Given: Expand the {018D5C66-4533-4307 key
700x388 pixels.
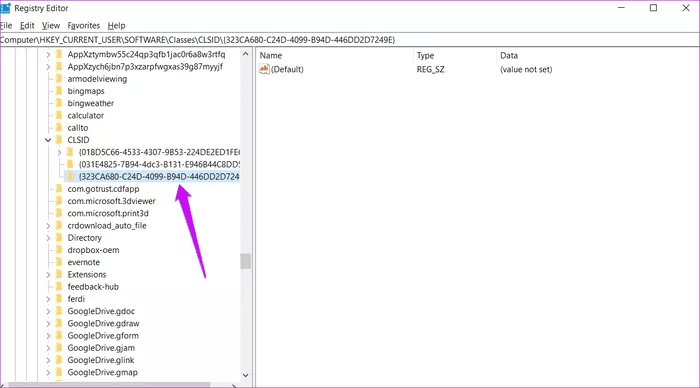Looking at the screenshot, I should (x=59, y=152).
